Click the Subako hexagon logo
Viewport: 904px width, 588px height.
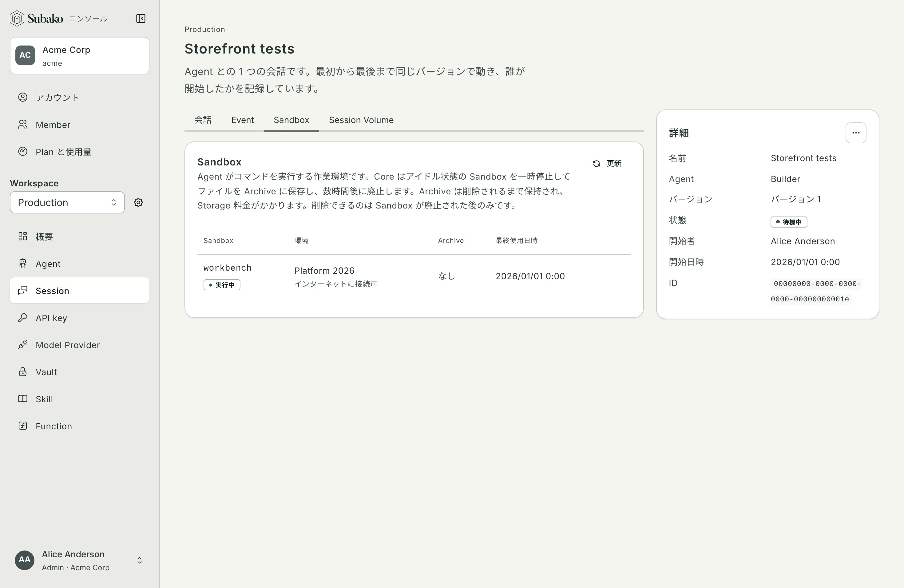(x=17, y=18)
